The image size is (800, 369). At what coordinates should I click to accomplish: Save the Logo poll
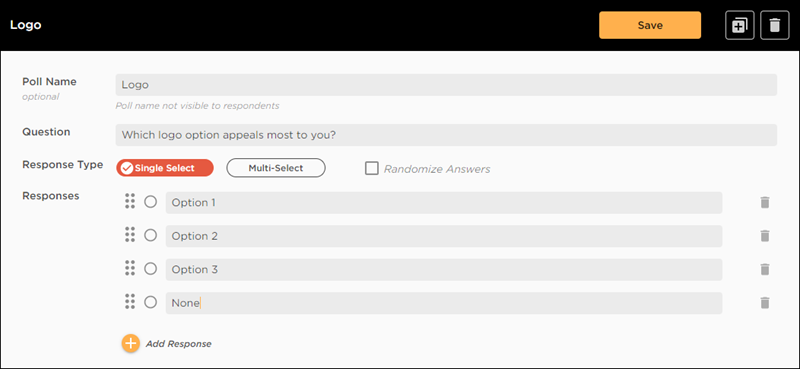tap(650, 26)
